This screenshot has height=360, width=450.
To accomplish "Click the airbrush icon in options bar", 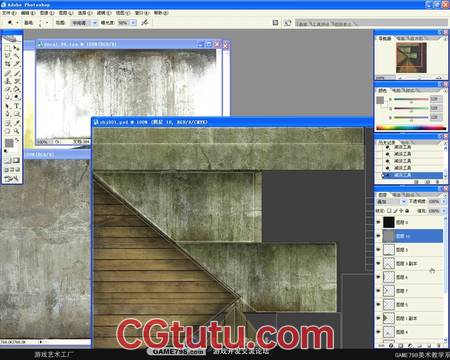I will [144, 23].
